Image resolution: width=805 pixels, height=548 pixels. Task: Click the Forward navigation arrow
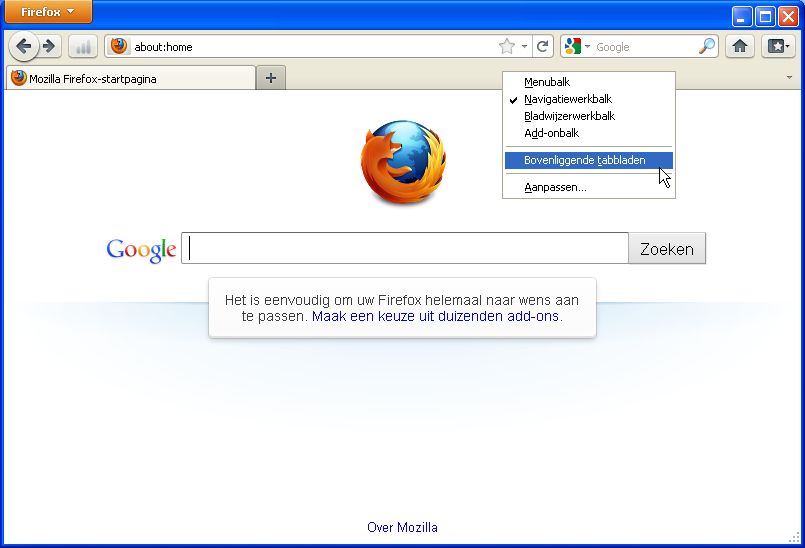[48, 46]
